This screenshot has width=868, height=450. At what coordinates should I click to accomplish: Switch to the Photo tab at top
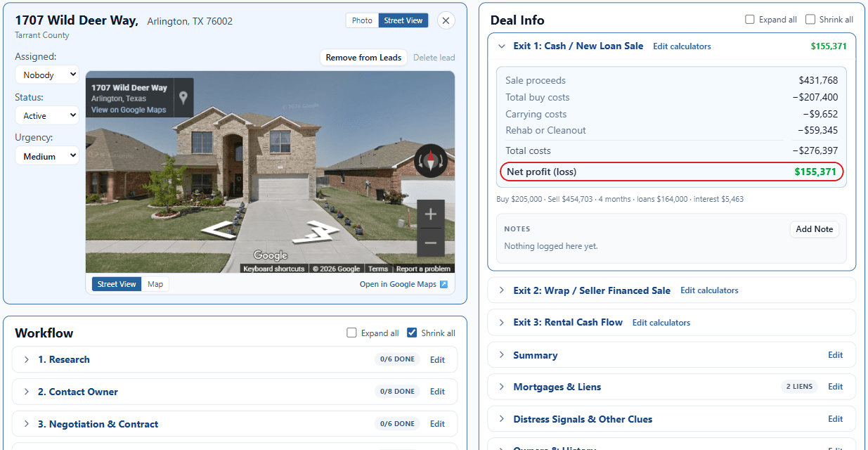click(362, 20)
